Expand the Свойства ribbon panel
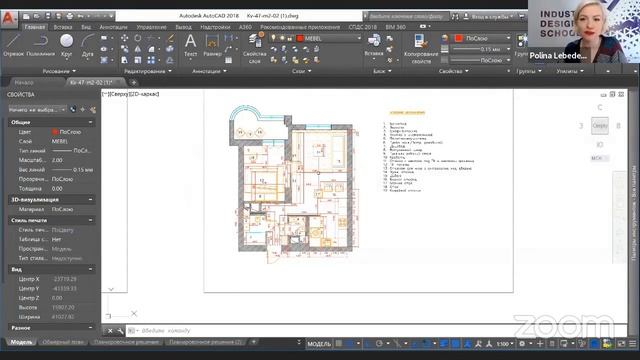Viewport: 640px width, 360px height. (x=453, y=71)
